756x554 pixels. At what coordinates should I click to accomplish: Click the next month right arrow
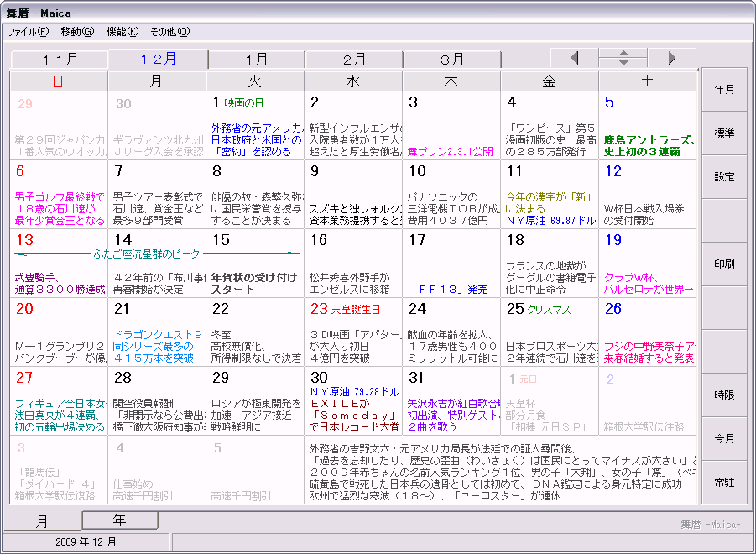[671, 58]
